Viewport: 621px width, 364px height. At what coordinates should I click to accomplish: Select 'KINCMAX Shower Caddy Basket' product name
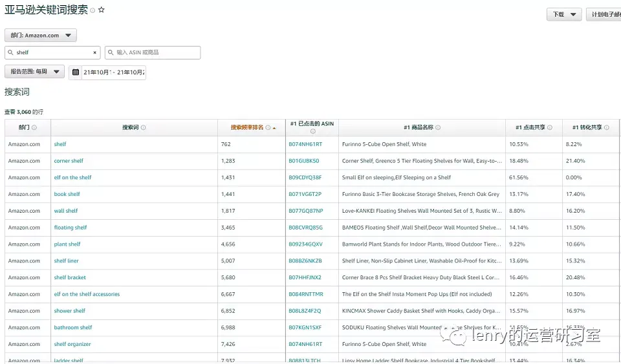click(x=421, y=310)
